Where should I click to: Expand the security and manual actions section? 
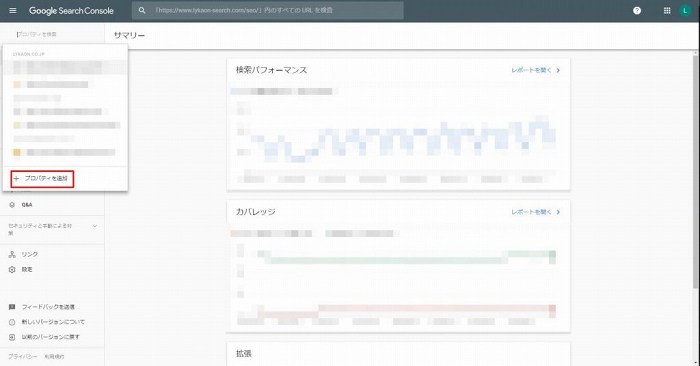click(x=95, y=226)
